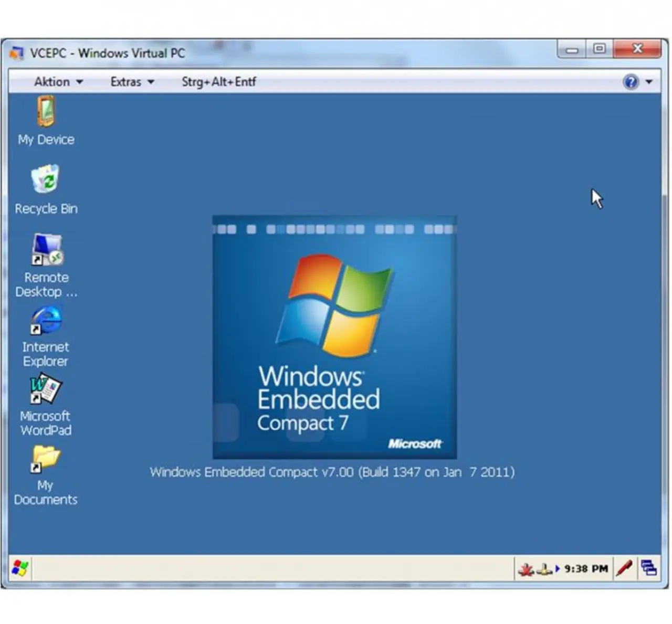Click the Windows Embedded Compact 7 logo image

334,337
